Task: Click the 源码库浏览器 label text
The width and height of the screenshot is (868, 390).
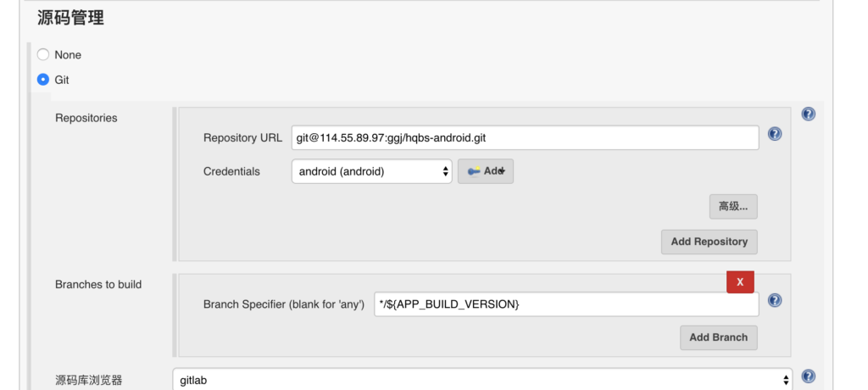Action: tap(88, 380)
